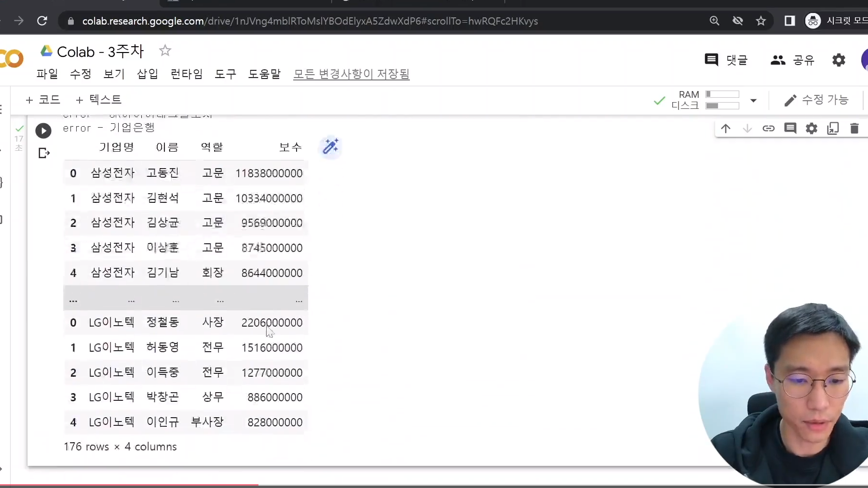Run the cell with the play button
The image size is (868, 488).
click(x=43, y=131)
